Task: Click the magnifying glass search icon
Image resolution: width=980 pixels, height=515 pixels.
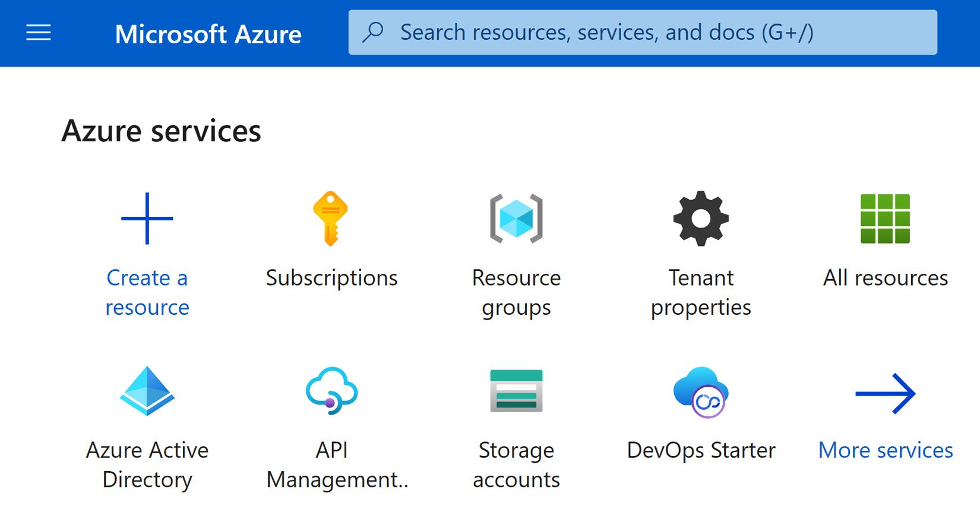Action: point(373,32)
